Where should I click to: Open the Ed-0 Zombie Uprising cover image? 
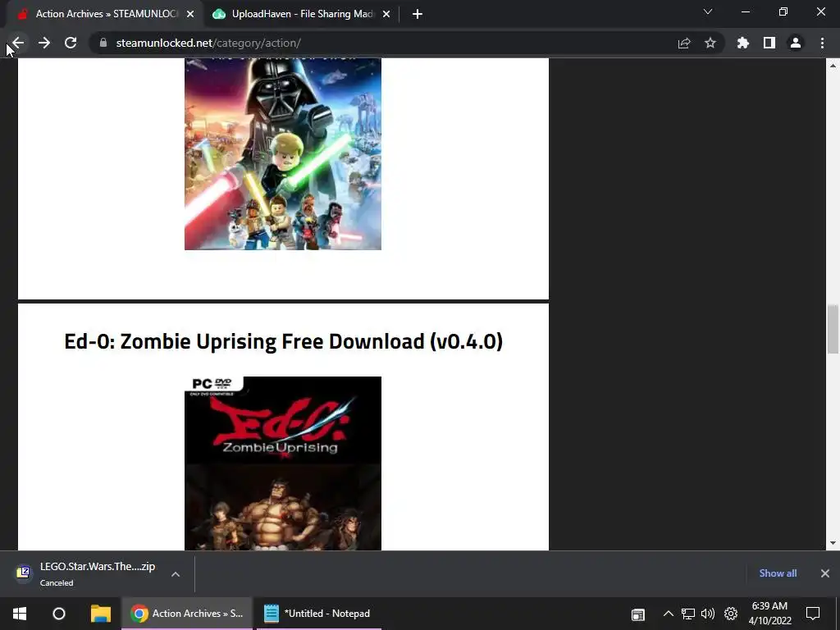tap(283, 463)
